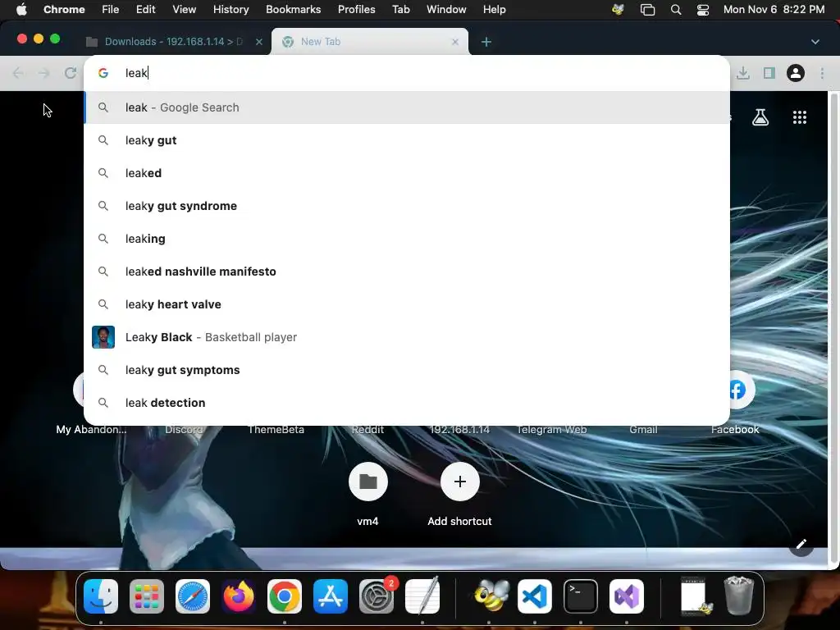The image size is (840, 630).
Task: Select 'leak - Google Search' suggestion
Action: (x=407, y=107)
